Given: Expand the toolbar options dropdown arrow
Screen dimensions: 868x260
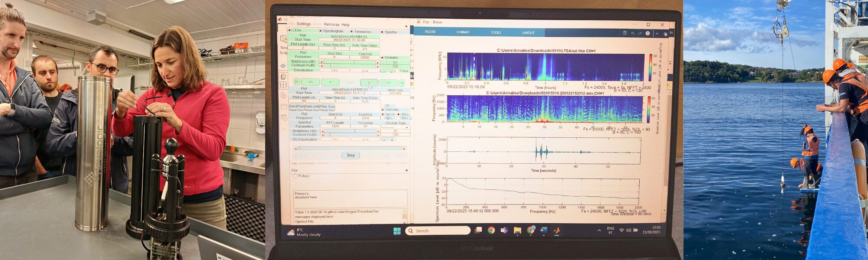Looking at the screenshot, I should tap(657, 33).
